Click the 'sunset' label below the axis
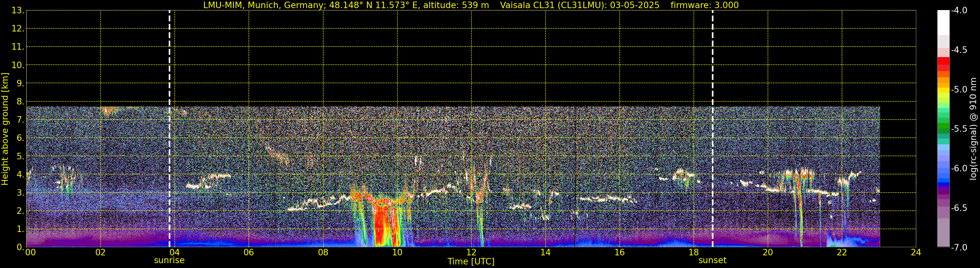Screen dimensions: 980x268 [712, 261]
